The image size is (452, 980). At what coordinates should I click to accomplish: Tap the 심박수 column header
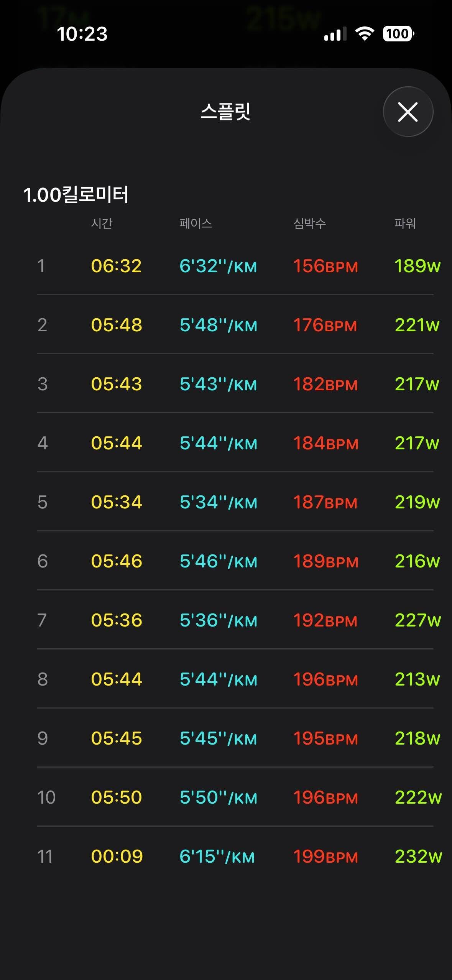[x=309, y=223]
